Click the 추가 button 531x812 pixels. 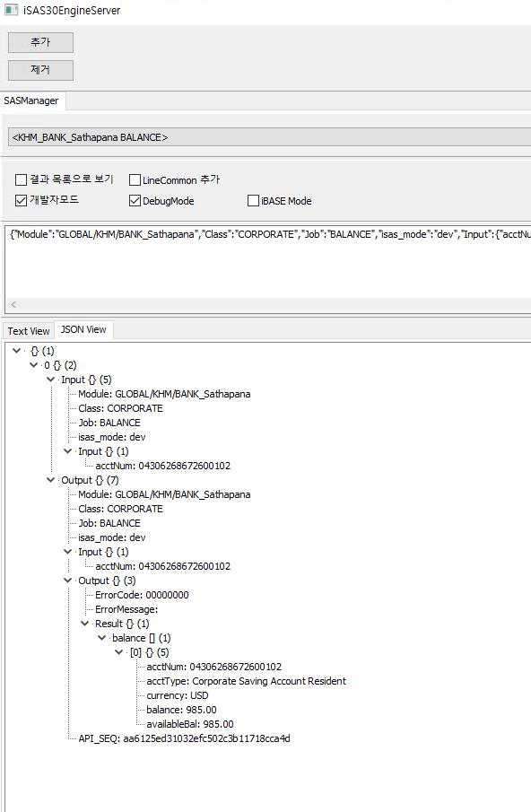point(40,42)
